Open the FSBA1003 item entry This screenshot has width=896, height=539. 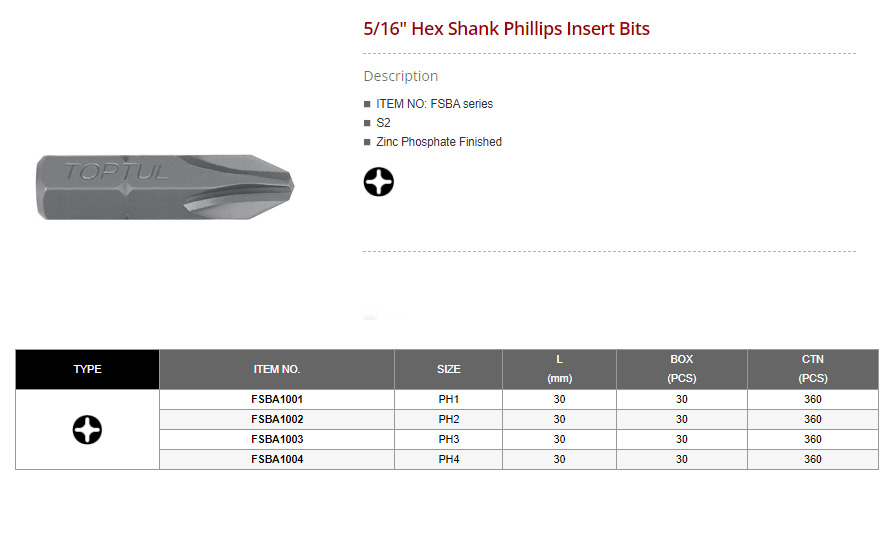(x=277, y=439)
